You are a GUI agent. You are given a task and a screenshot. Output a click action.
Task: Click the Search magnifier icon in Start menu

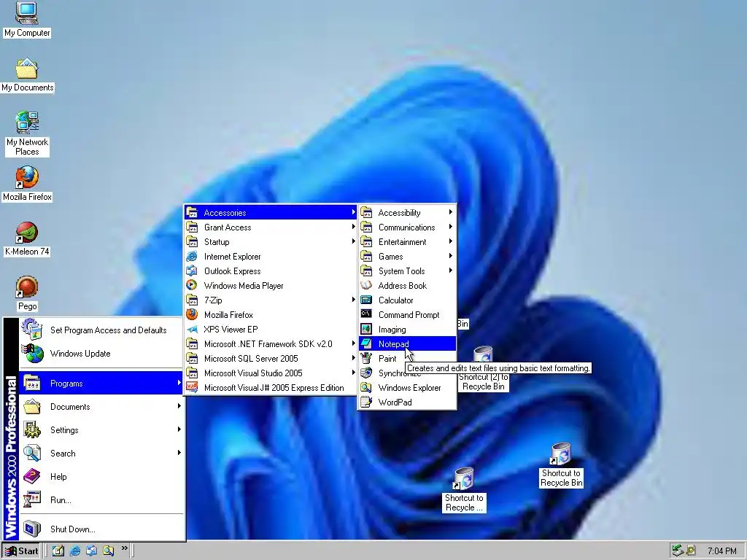coord(32,453)
